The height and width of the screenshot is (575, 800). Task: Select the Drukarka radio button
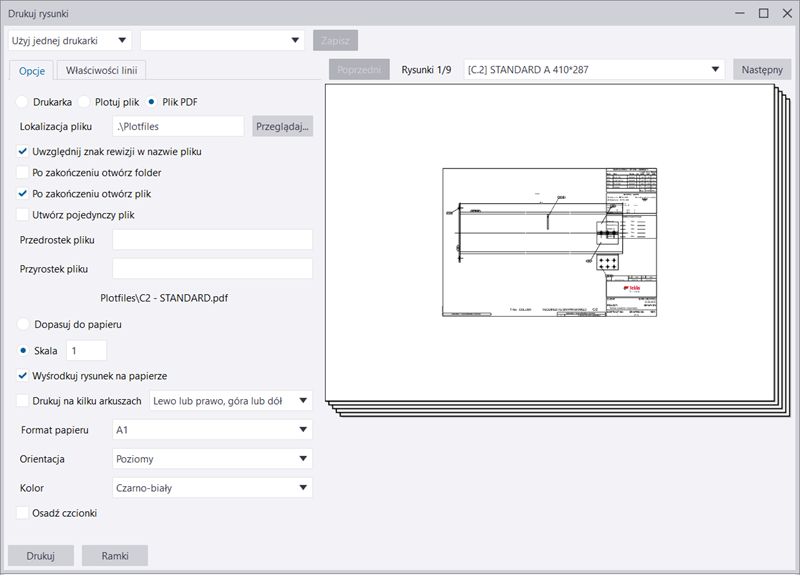(x=24, y=102)
